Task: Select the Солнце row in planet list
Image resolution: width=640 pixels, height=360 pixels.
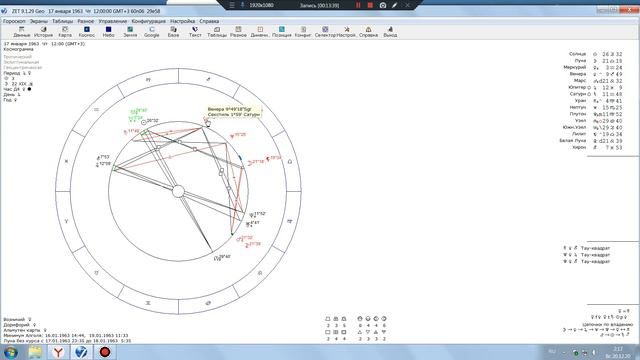Action: (x=596, y=54)
